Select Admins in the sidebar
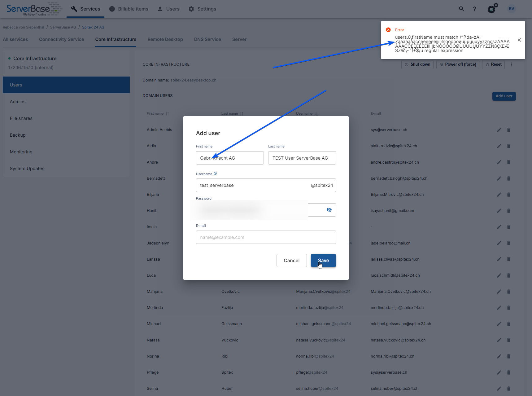The width and height of the screenshot is (532, 396). [x=66, y=102]
